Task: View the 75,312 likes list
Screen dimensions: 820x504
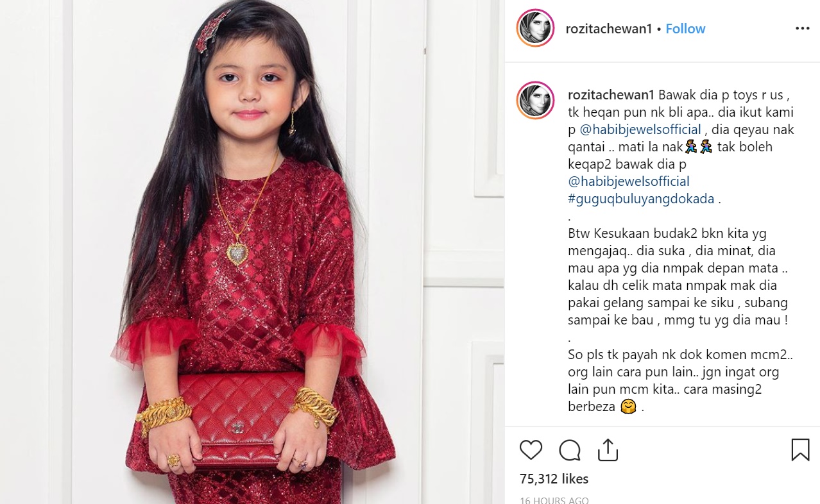Action: point(554,479)
